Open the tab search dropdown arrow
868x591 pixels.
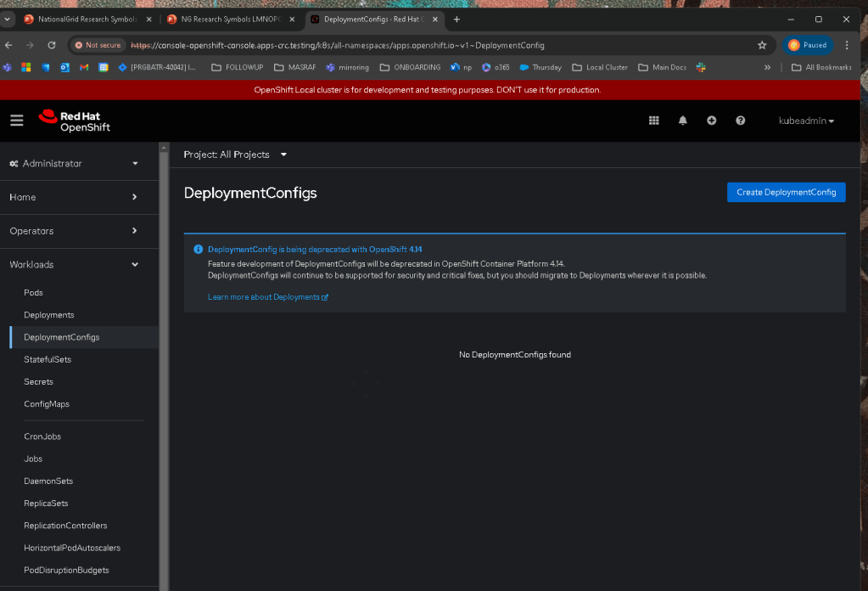pos(7,20)
